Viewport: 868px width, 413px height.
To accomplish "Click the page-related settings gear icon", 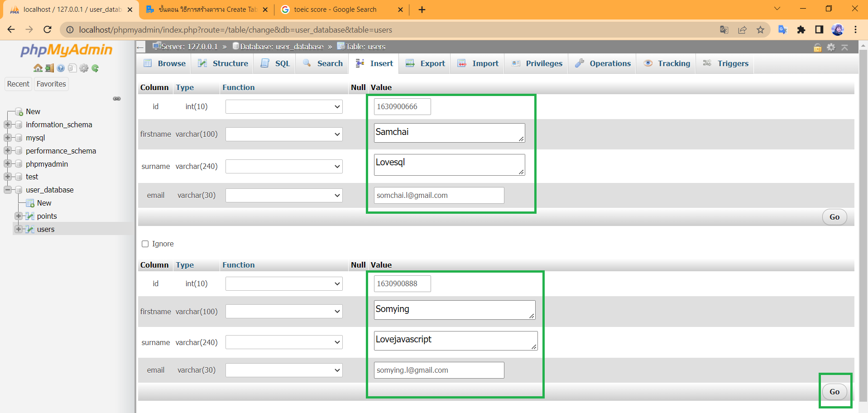I will pos(831,47).
